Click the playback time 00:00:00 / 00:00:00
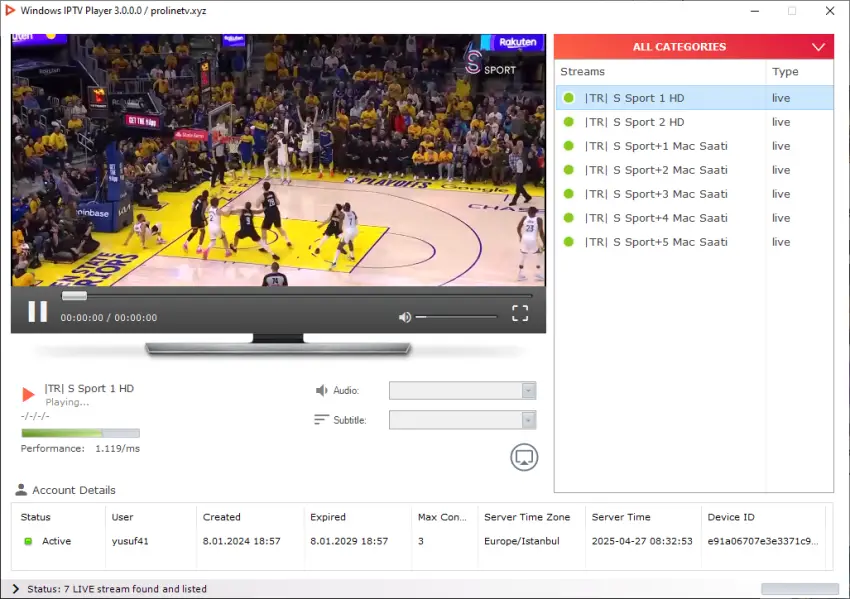The height and width of the screenshot is (599, 850). tap(109, 318)
